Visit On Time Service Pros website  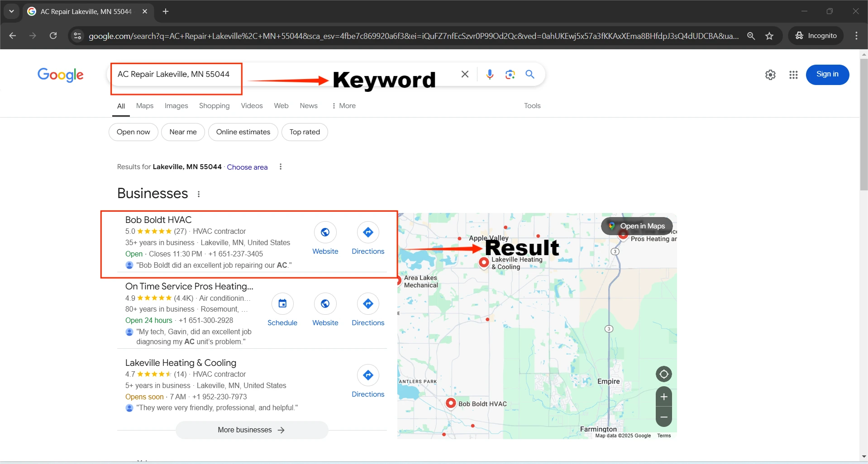click(325, 310)
